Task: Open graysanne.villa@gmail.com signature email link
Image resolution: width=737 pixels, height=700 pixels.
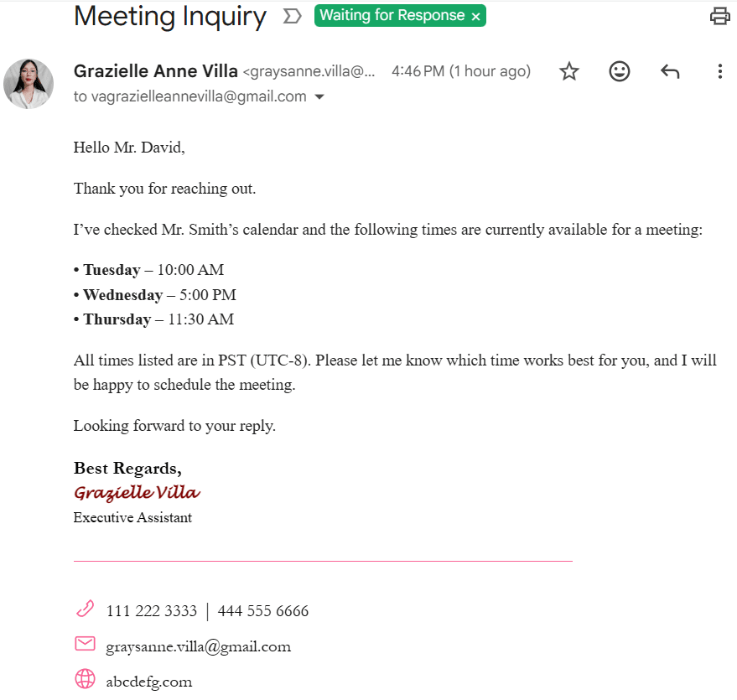Action: tap(199, 647)
